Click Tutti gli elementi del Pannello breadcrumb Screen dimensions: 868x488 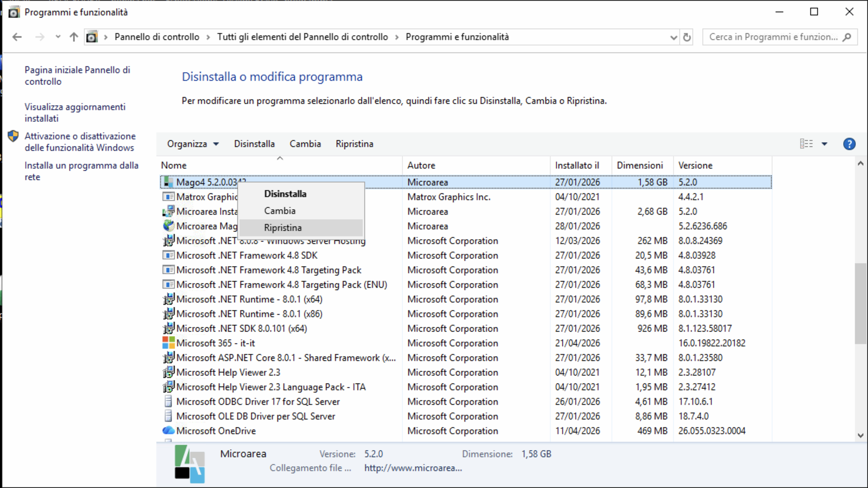point(302,37)
